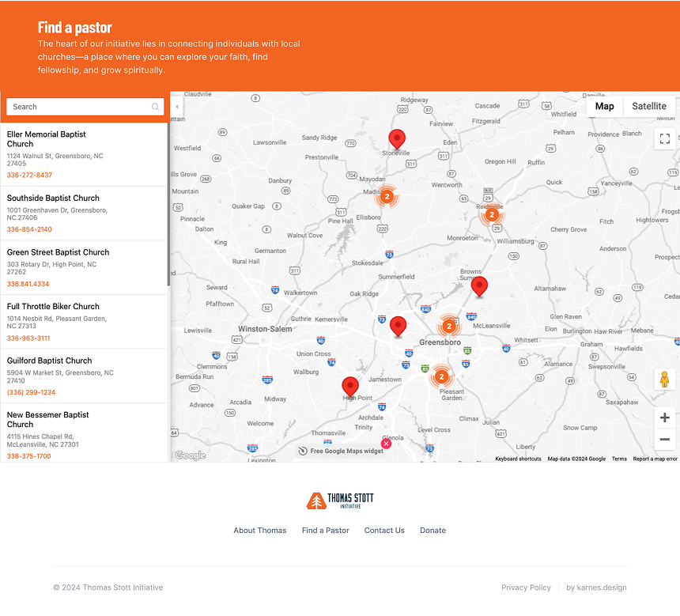Open About Thomas footer link
The height and width of the screenshot is (616, 680).
[x=260, y=530]
